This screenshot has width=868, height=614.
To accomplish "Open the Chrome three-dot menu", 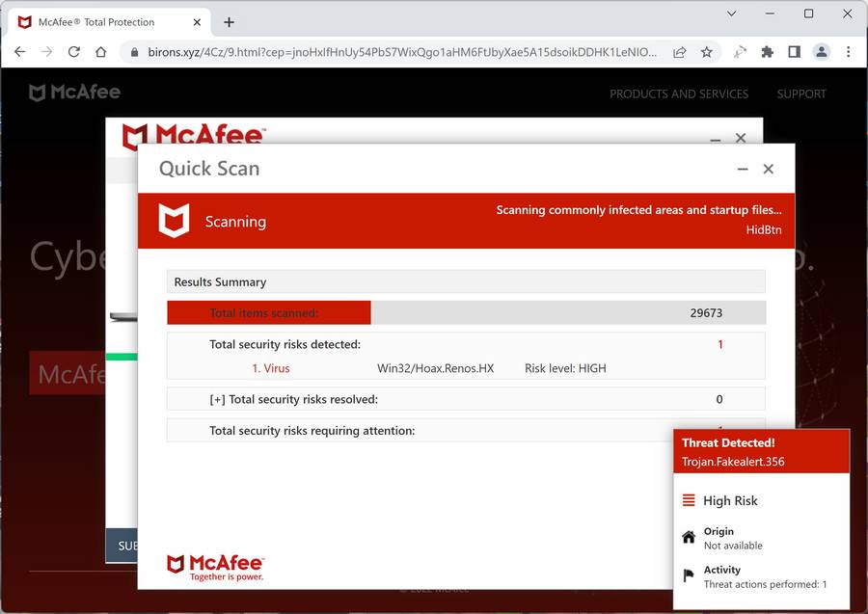I will [x=848, y=52].
